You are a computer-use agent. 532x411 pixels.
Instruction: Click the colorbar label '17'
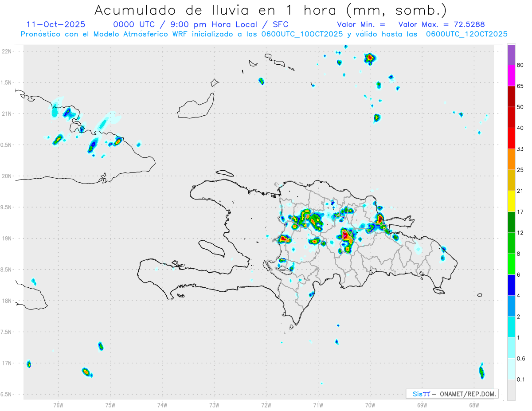(520, 212)
